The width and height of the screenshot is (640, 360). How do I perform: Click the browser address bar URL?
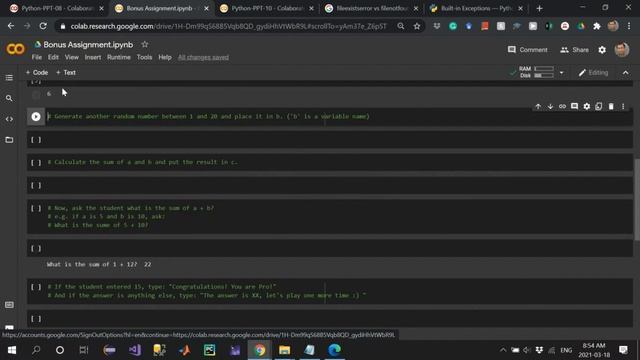pyautogui.click(x=228, y=26)
